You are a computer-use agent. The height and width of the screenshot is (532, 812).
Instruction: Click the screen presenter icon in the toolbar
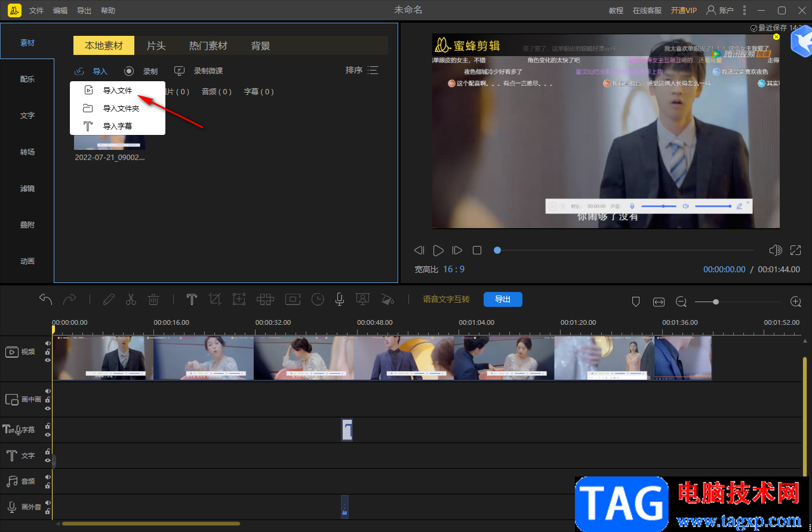[x=362, y=299]
